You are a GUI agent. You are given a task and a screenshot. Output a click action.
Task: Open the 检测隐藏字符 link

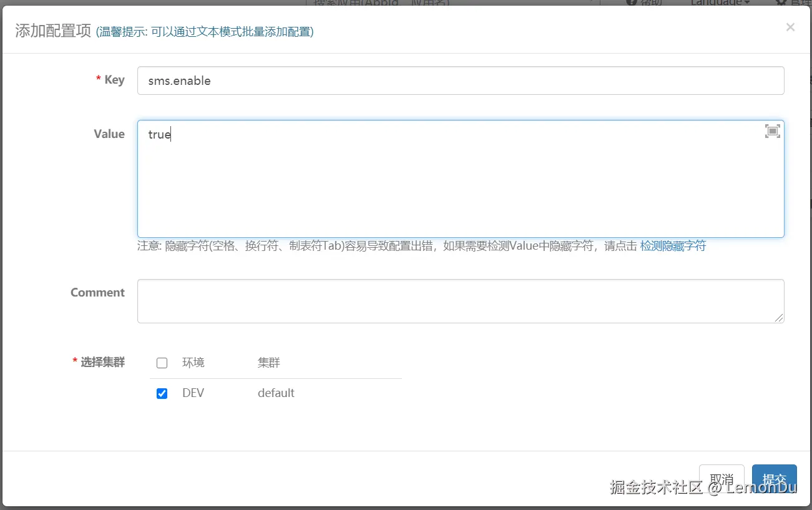(x=673, y=246)
